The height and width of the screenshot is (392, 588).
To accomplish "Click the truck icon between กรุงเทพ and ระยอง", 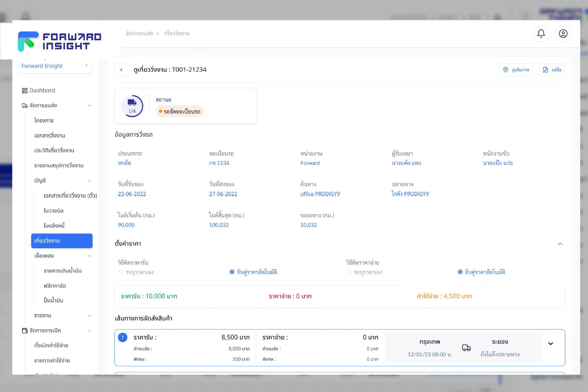I will point(466,348).
